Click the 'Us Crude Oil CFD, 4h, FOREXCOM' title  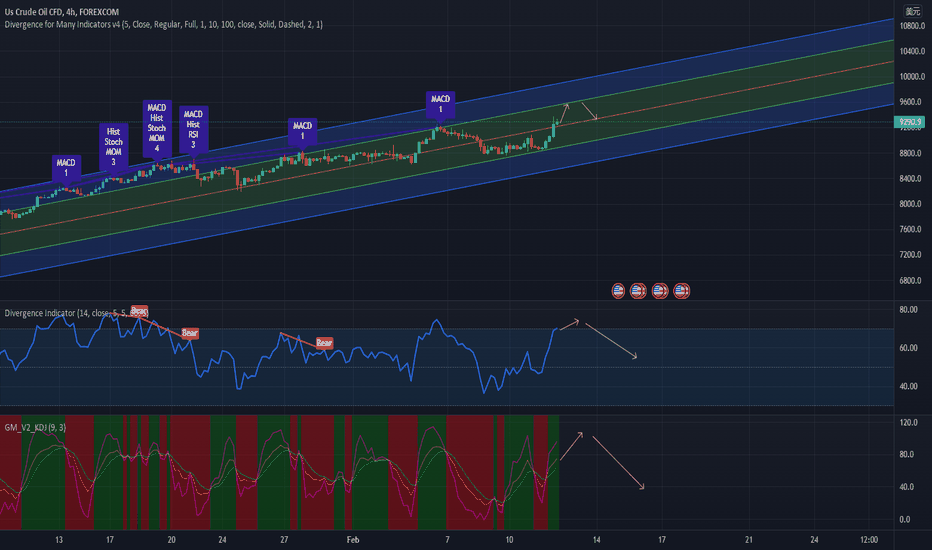62,11
